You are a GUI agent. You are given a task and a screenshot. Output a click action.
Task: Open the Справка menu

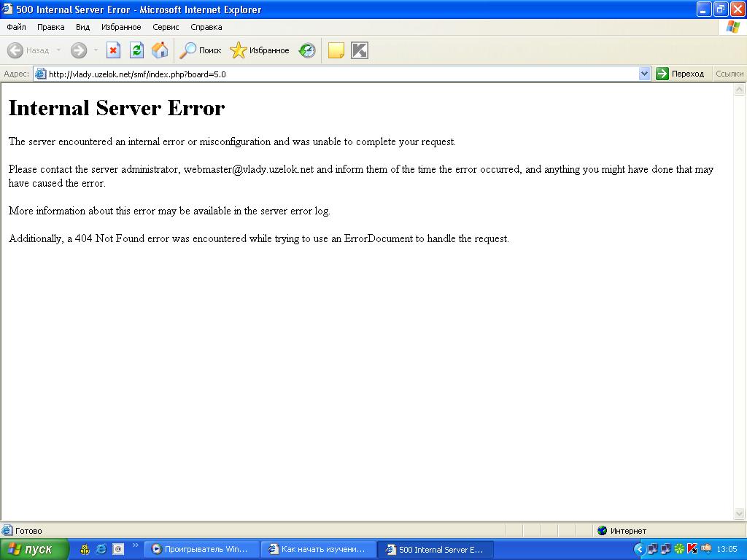tap(206, 27)
